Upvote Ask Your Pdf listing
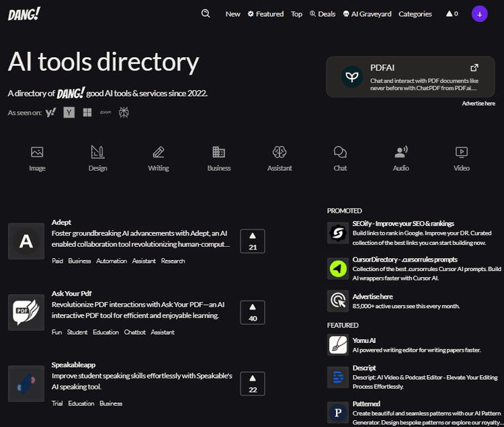Screen dimensions: 504x427 253,312
